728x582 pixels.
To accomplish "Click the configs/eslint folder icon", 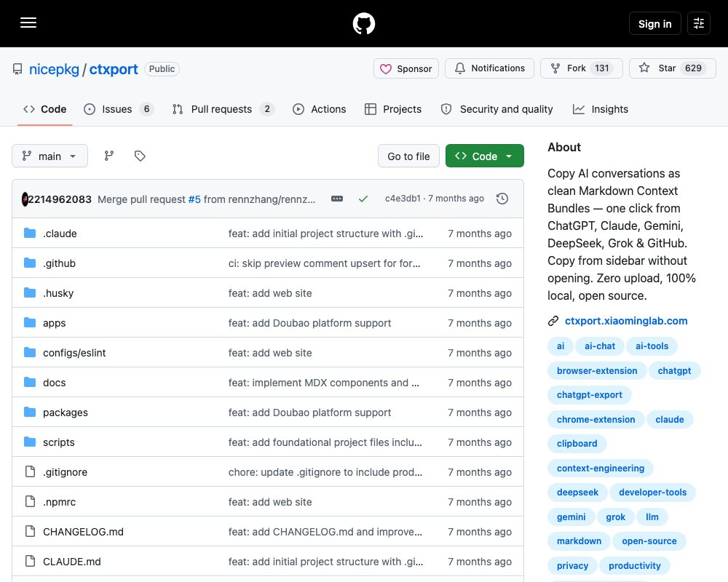I will coord(30,353).
